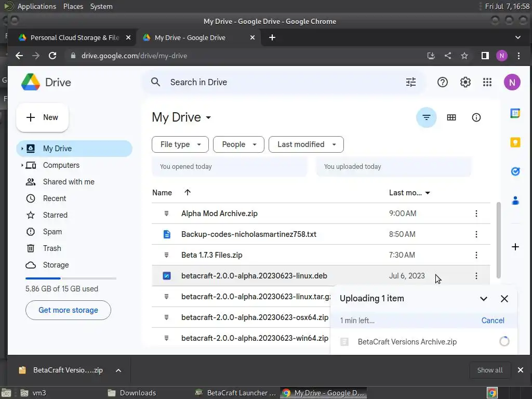Go back in Chrome history
Screen dimensions: 532x399
tap(19, 56)
